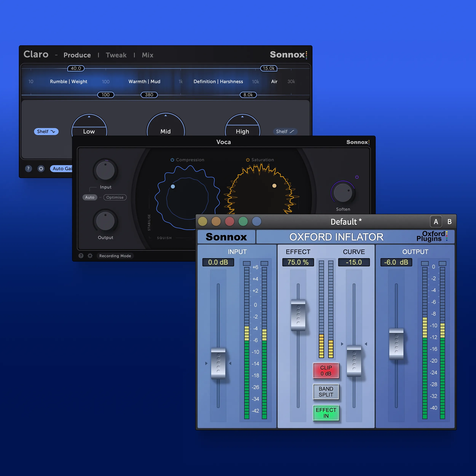Click the 380 crossover handle in Claro
476x476 pixels.
click(x=149, y=95)
